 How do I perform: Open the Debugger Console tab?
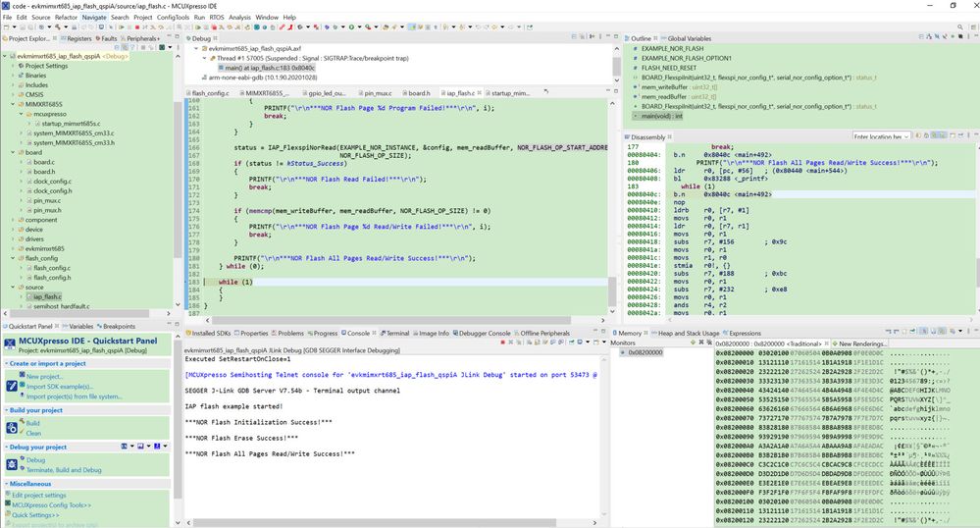(x=482, y=334)
